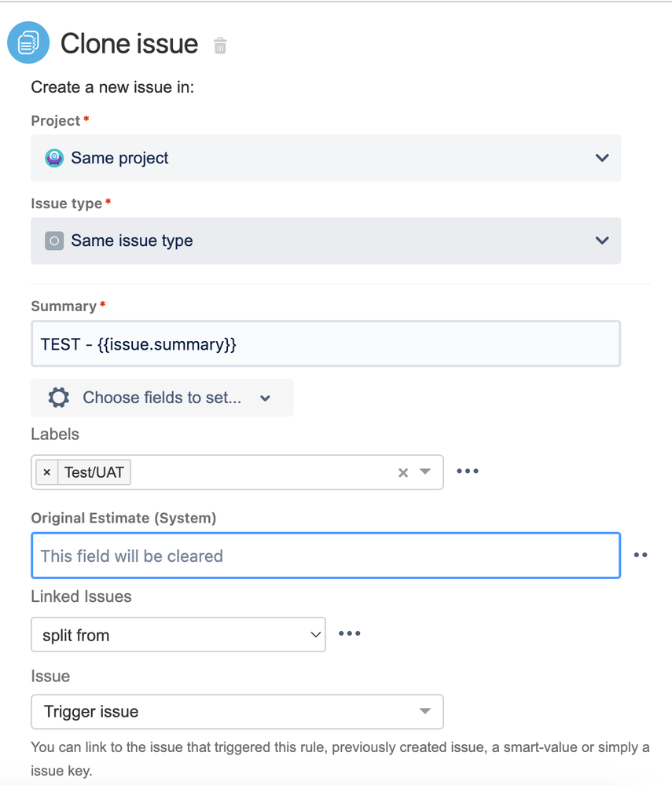672x785 pixels.
Task: Open more options next to Linked Issues
Action: click(349, 633)
